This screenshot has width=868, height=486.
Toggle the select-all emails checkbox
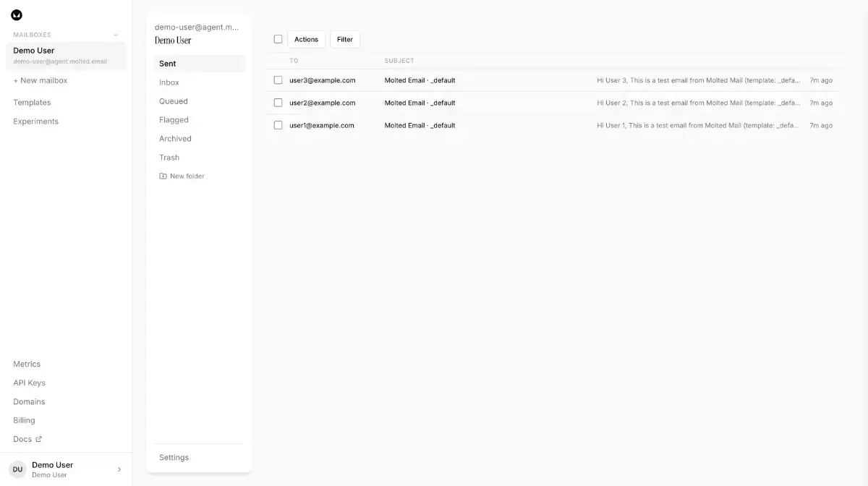[x=278, y=39]
